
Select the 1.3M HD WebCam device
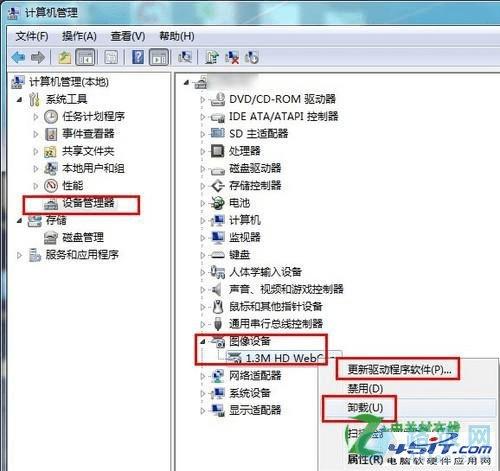point(284,358)
